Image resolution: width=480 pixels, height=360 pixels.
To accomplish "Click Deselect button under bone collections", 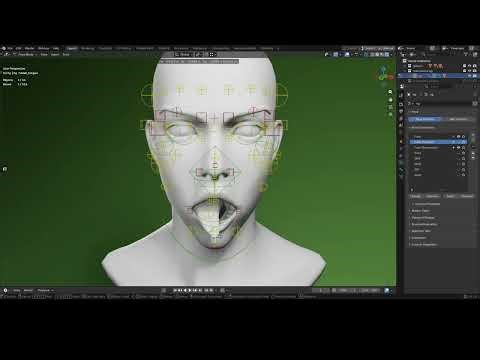I will point(467,196).
